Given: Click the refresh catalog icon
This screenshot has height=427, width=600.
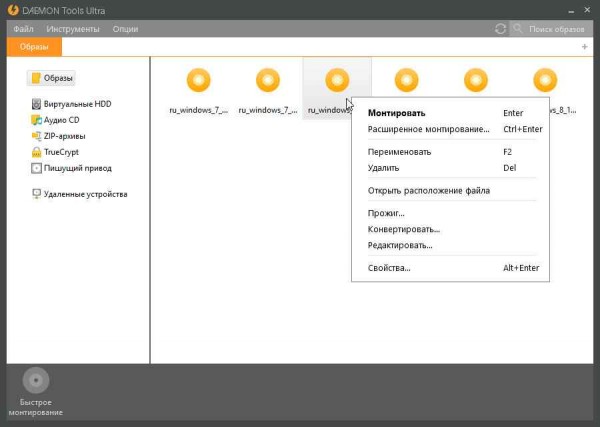Looking at the screenshot, I should (x=500, y=29).
